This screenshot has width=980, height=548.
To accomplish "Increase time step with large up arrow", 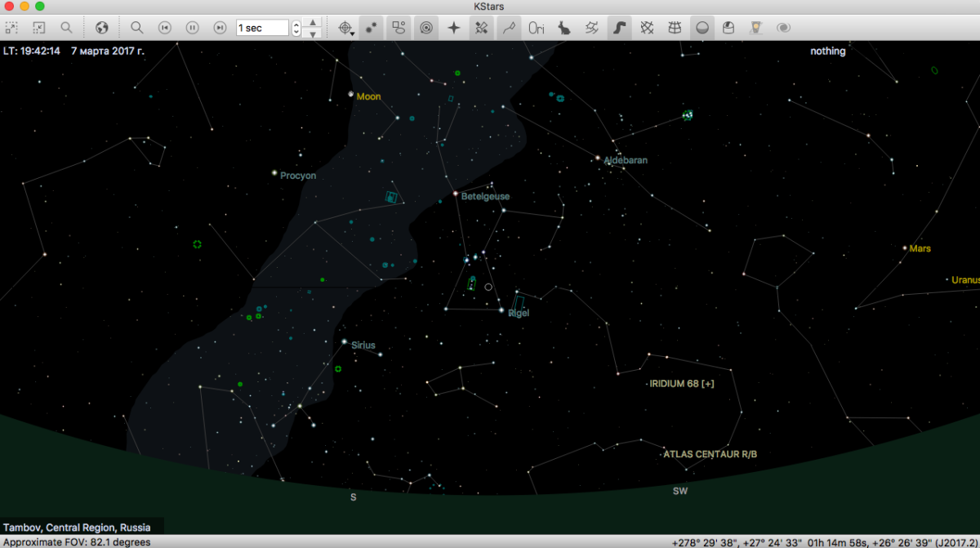I will click(x=311, y=22).
